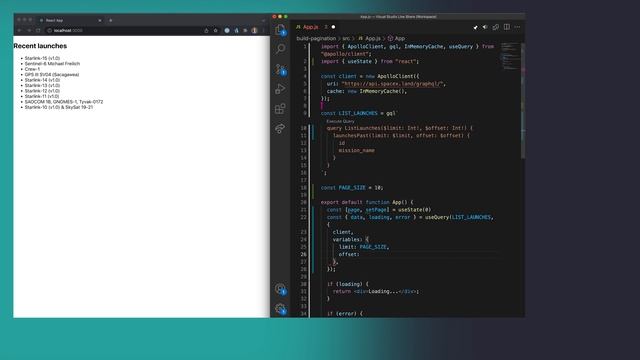The image size is (640, 360).
Task: Close the React App browser tab
Action: click(x=100, y=20)
